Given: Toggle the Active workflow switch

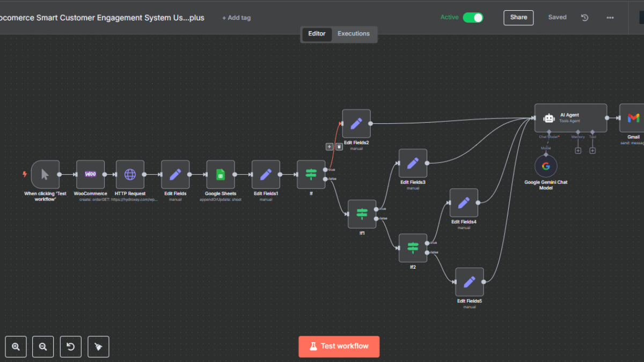Looking at the screenshot, I should click(x=473, y=18).
